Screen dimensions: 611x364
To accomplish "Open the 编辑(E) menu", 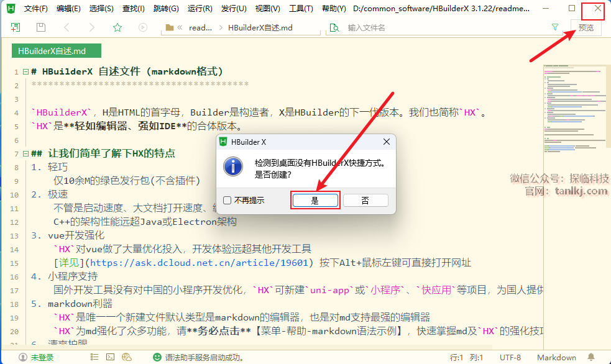I will click(68, 9).
